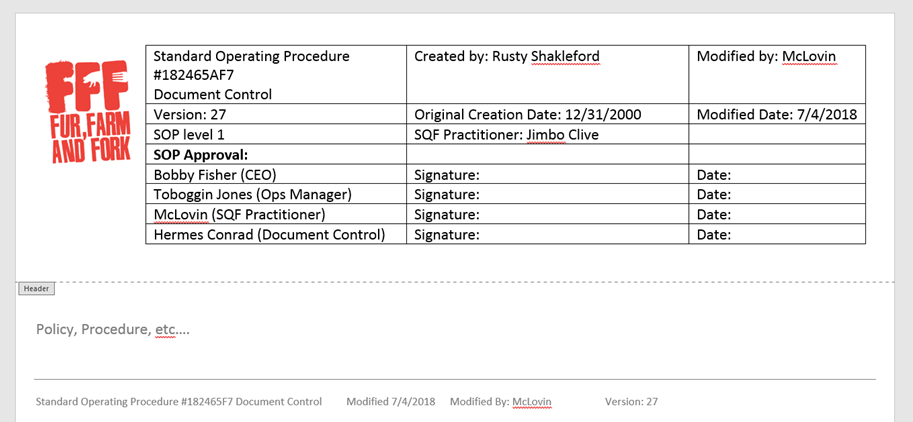Click the 'Policy, Procedure, etc....' body text

112,330
